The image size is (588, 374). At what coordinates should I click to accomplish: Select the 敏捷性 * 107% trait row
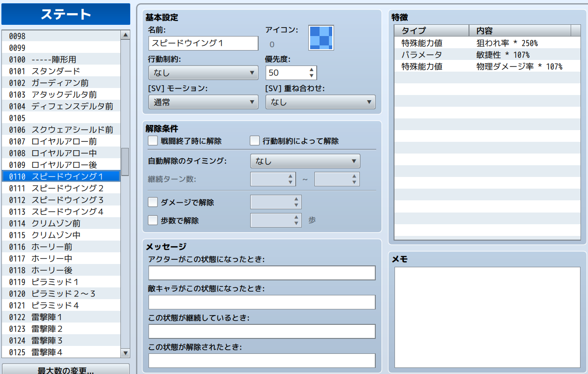coord(487,55)
